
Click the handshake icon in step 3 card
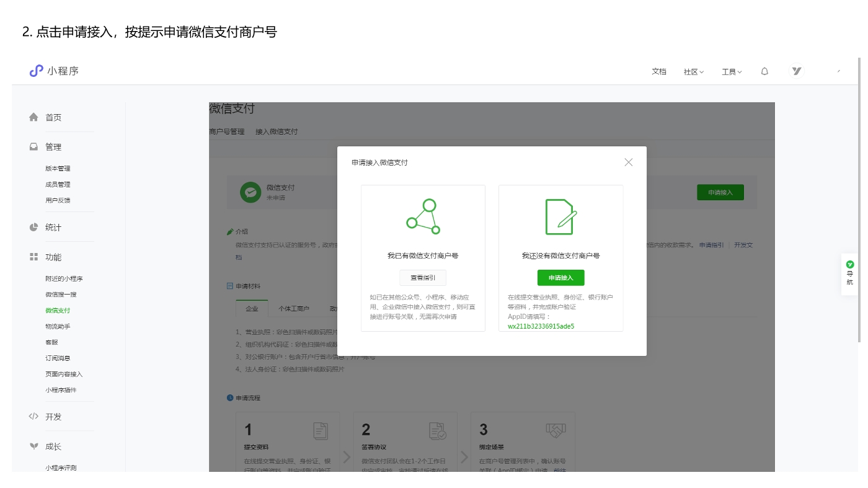tap(556, 430)
